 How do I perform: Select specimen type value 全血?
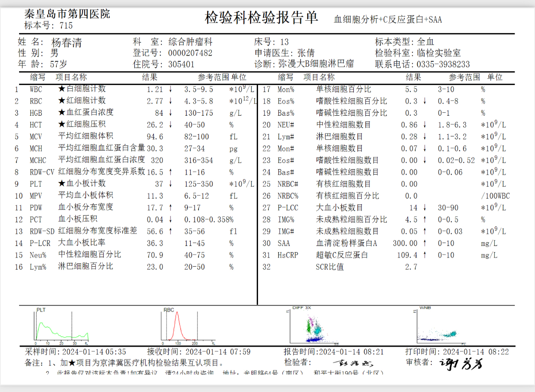[x=425, y=42]
